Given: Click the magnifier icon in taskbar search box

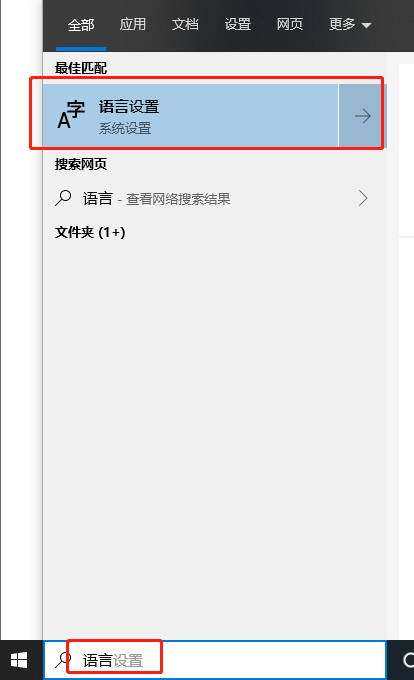Looking at the screenshot, I should pos(63,660).
